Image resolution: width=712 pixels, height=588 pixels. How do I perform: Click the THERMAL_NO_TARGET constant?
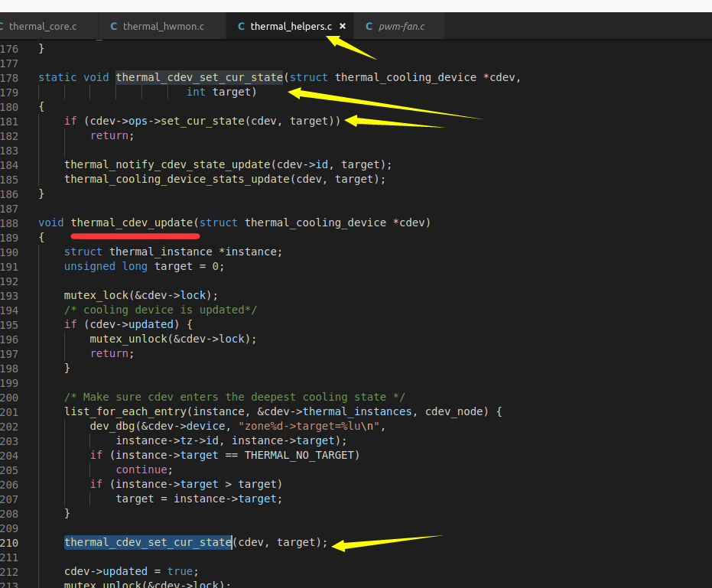[301, 455]
